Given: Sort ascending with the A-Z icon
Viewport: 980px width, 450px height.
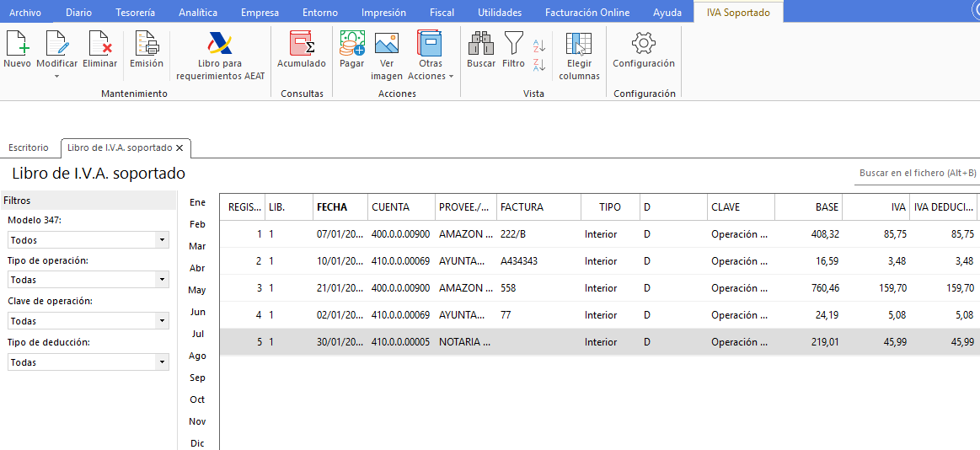Looking at the screenshot, I should [539, 46].
